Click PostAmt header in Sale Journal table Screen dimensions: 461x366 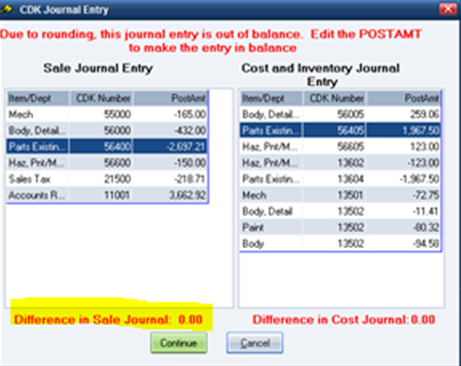click(170, 98)
